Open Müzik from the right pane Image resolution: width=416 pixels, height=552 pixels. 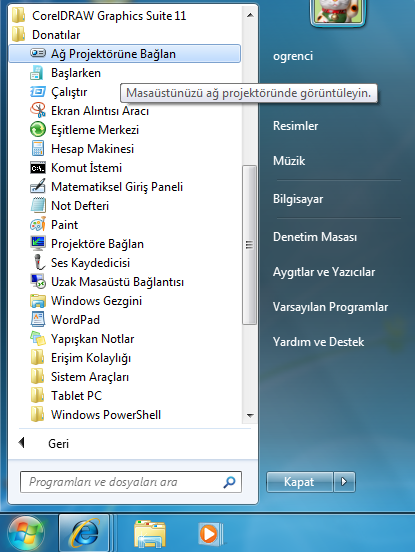click(289, 161)
